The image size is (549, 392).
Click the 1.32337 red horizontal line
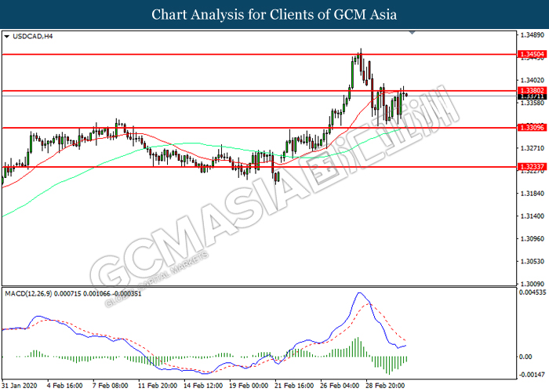coord(259,166)
